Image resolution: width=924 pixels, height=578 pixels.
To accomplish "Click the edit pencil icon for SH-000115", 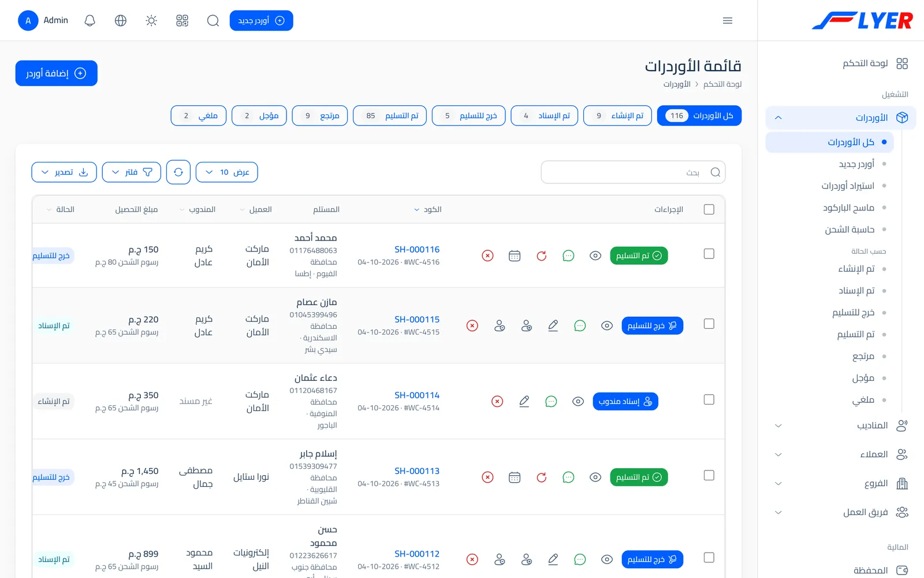I will pyautogui.click(x=553, y=325).
